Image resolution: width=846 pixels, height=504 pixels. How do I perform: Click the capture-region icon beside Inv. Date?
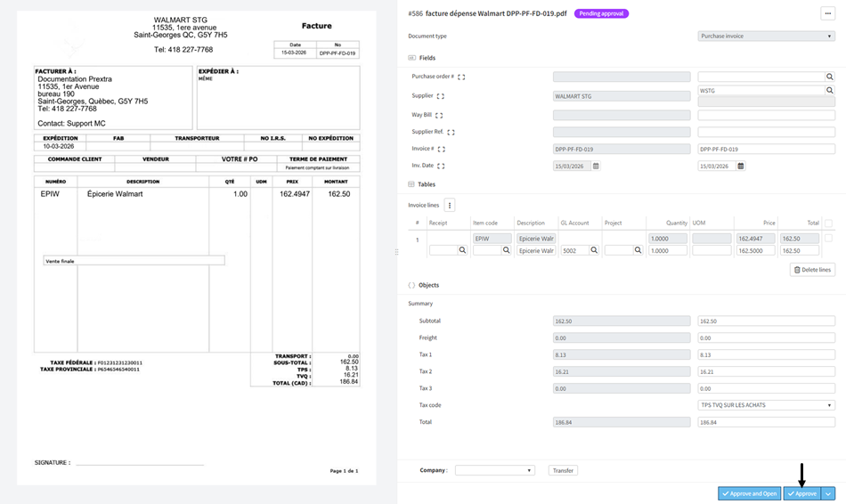tap(441, 167)
